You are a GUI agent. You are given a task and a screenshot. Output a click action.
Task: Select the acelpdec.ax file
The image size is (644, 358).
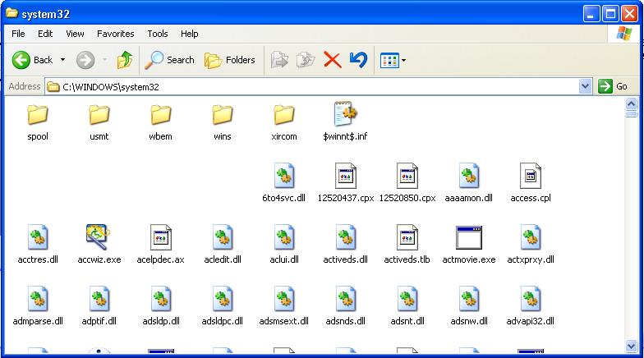click(161, 245)
